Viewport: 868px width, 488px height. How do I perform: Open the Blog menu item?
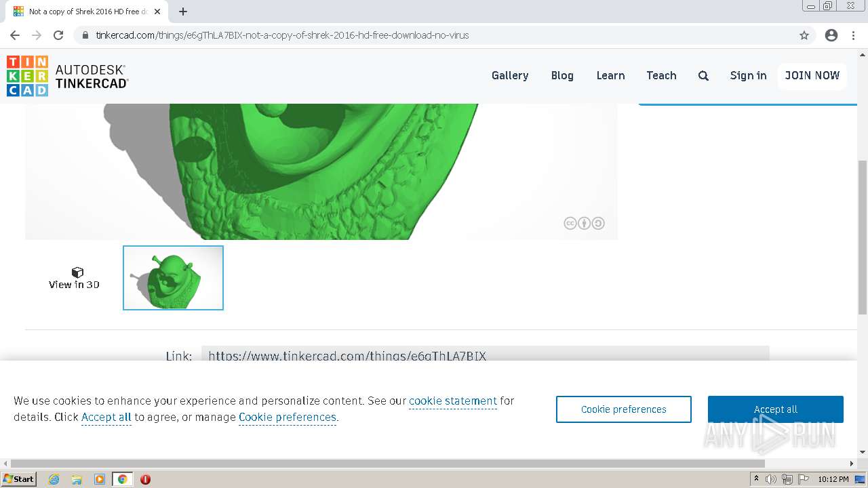click(562, 76)
